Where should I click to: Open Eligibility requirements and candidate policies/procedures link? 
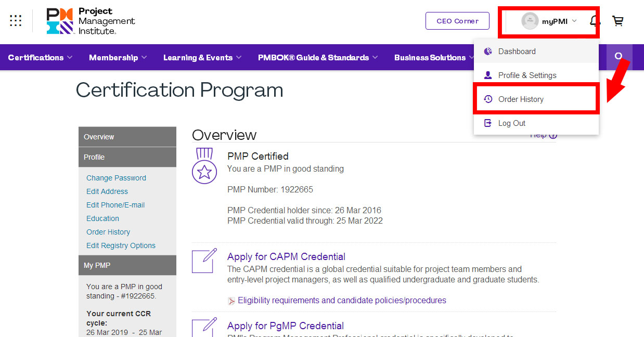[342, 301]
